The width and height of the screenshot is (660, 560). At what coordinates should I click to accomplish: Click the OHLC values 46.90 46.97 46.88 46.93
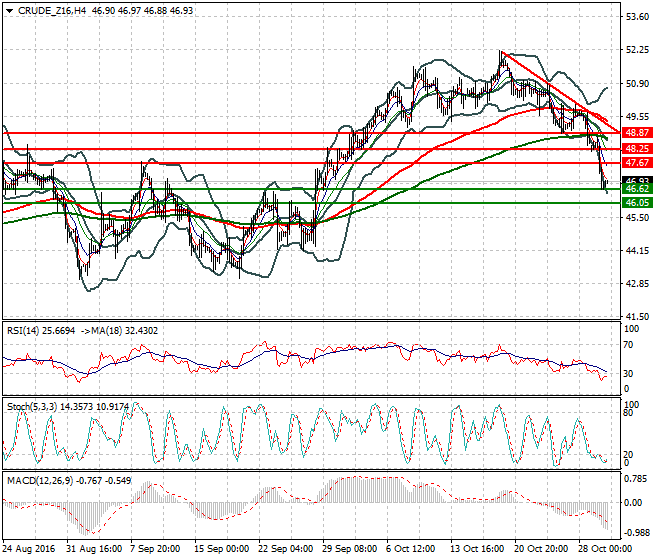[x=142, y=11]
